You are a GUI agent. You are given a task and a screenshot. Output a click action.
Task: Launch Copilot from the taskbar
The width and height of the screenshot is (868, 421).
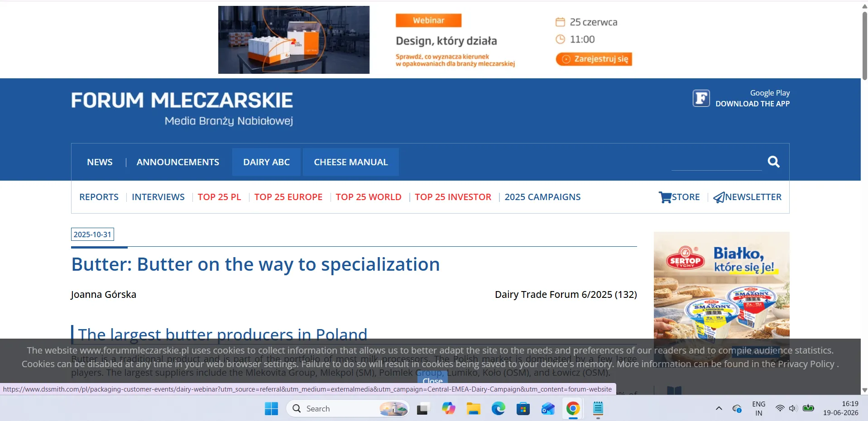[448, 409]
